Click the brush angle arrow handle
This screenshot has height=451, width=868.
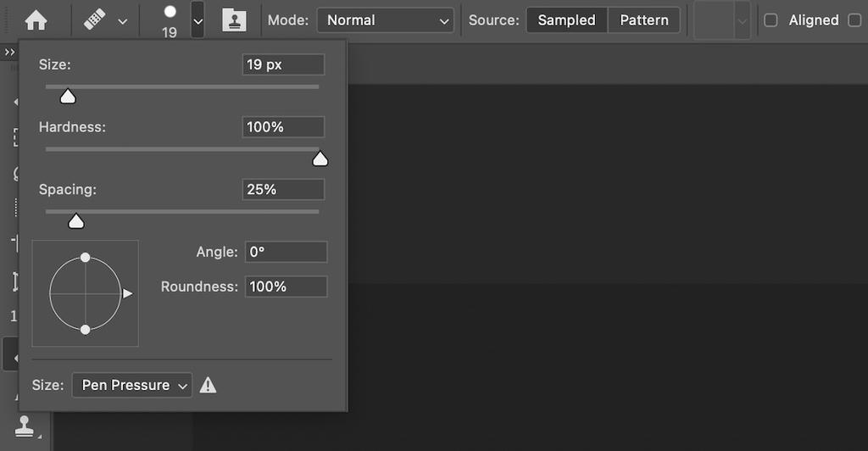pos(127,293)
